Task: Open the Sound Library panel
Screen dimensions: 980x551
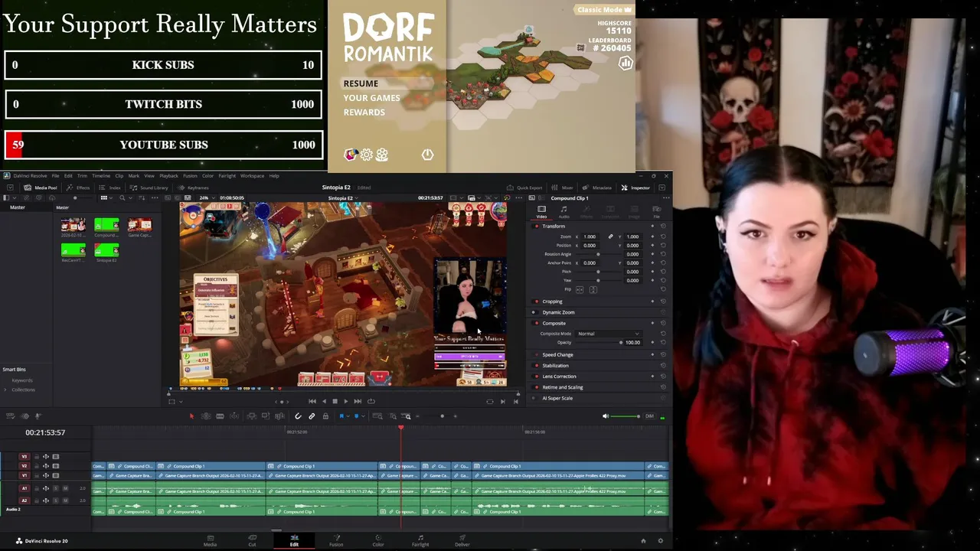Action: click(x=149, y=187)
